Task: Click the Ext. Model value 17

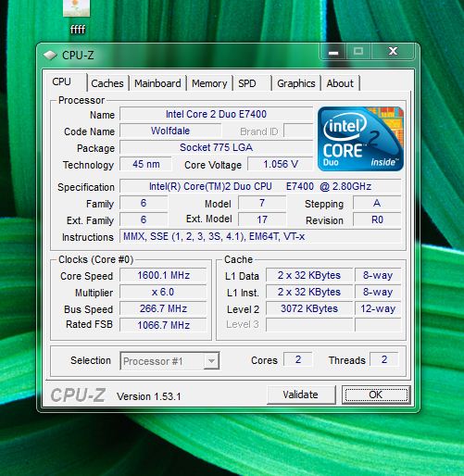Action: [x=262, y=219]
